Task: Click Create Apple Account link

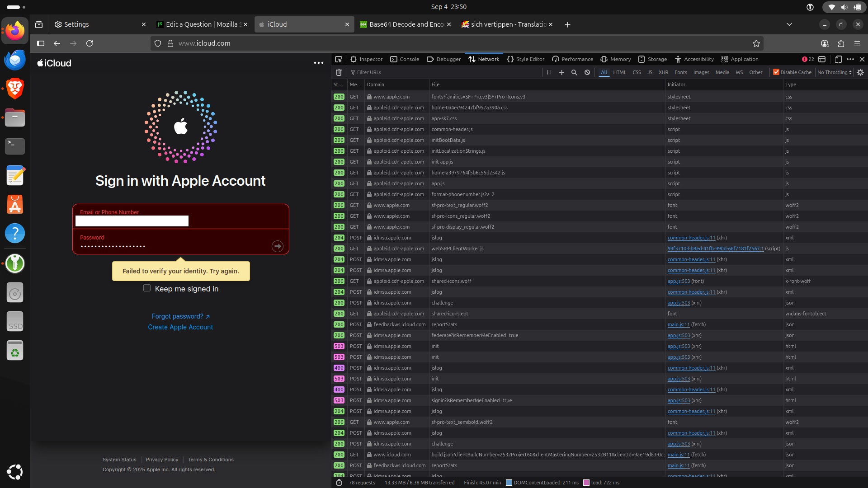Action: point(180,327)
